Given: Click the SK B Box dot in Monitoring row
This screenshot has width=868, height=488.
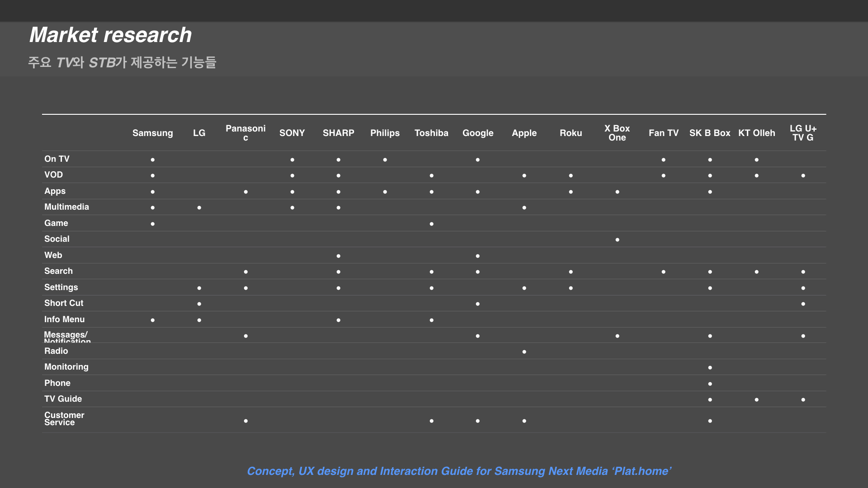Looking at the screenshot, I should (x=710, y=367).
